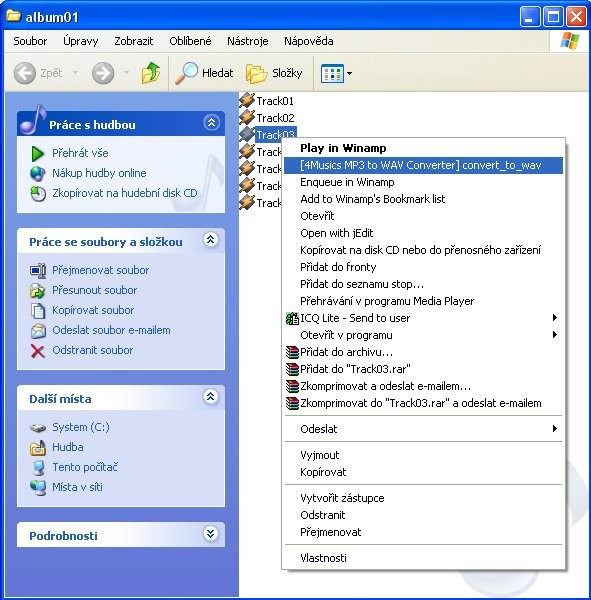Select Vlastnosti in the context menu
This screenshot has height=600, width=591.
pyautogui.click(x=323, y=558)
